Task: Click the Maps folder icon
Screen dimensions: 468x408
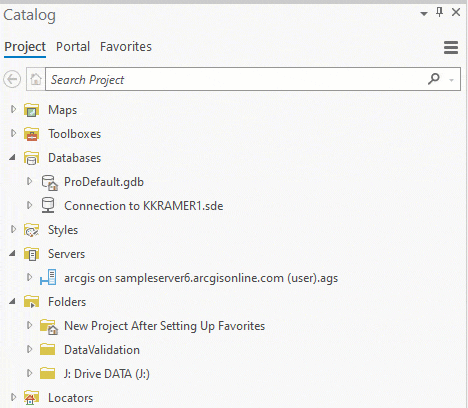Action: (x=32, y=110)
